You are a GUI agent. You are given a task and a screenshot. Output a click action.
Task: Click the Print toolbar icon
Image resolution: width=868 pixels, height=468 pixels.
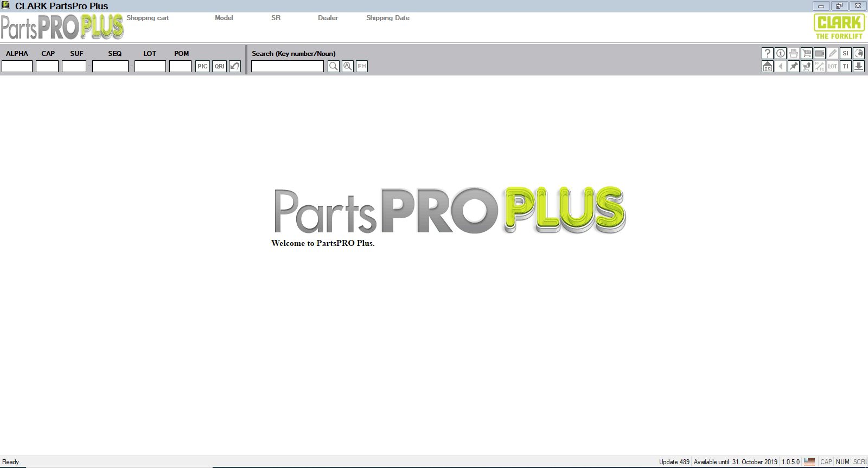tap(794, 53)
